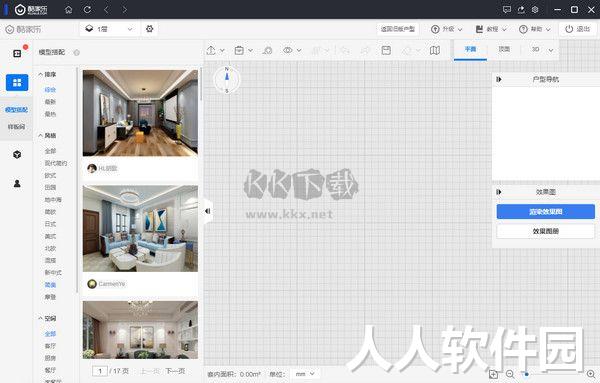Click the map icon in canvas toolbar

pos(435,50)
